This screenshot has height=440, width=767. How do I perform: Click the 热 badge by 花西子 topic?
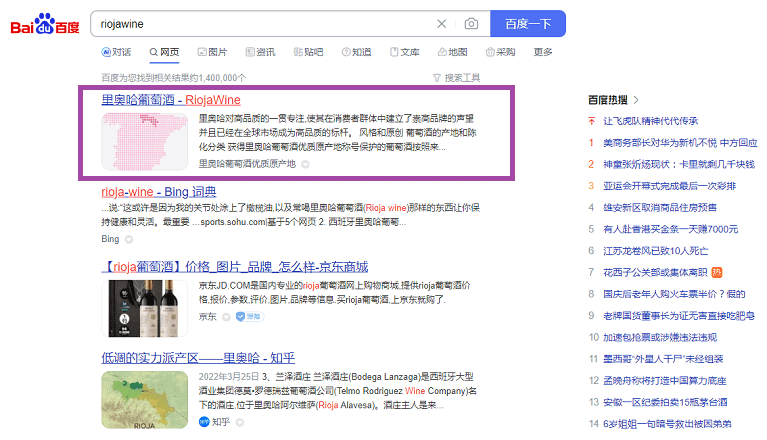click(x=717, y=272)
